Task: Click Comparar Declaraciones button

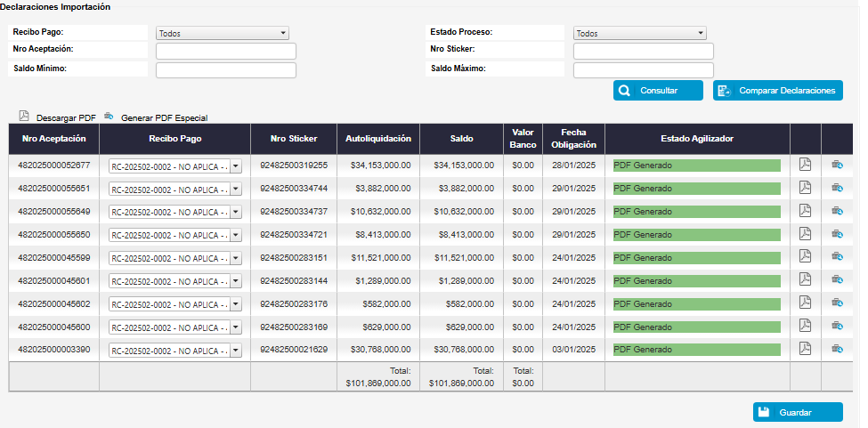Action: pos(777,91)
